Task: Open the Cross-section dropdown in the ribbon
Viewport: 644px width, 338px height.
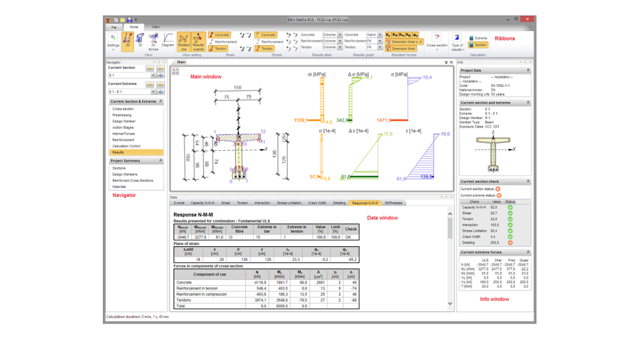Action: 437,49
